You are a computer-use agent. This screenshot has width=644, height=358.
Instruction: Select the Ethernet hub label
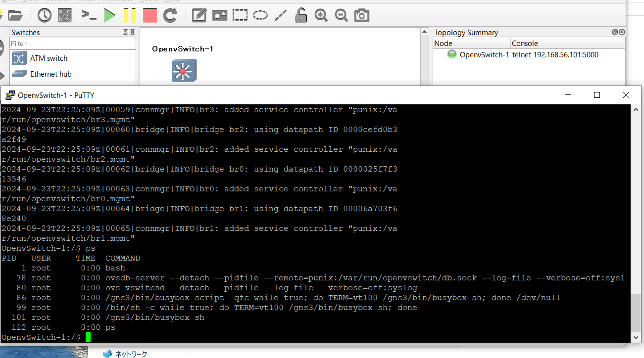51,74
